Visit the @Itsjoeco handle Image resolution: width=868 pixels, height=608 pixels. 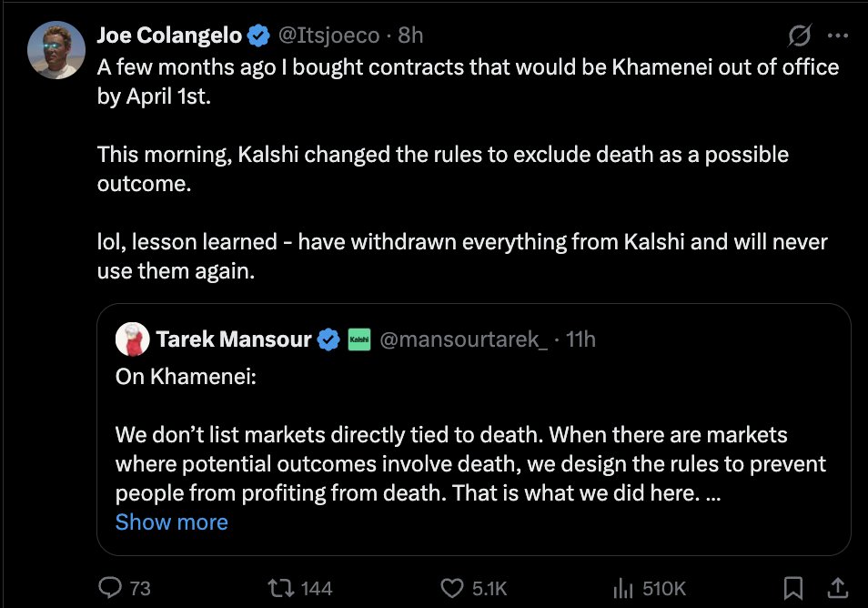pyautogui.click(x=329, y=35)
